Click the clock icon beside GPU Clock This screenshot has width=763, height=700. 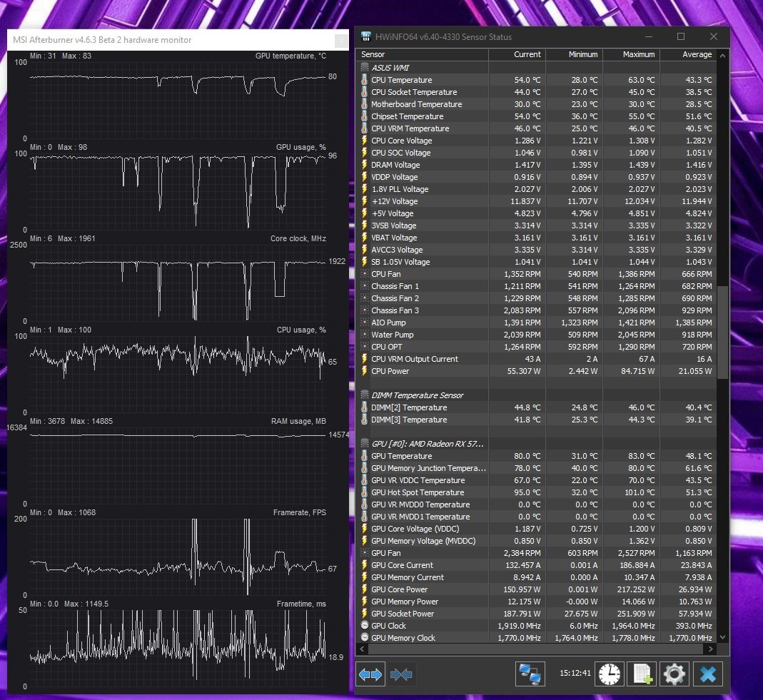coord(365,626)
